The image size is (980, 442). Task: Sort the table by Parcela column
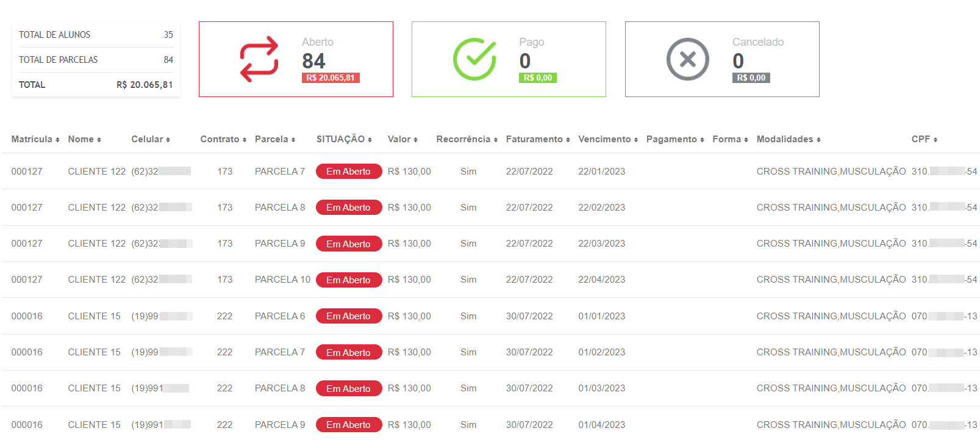(275, 139)
